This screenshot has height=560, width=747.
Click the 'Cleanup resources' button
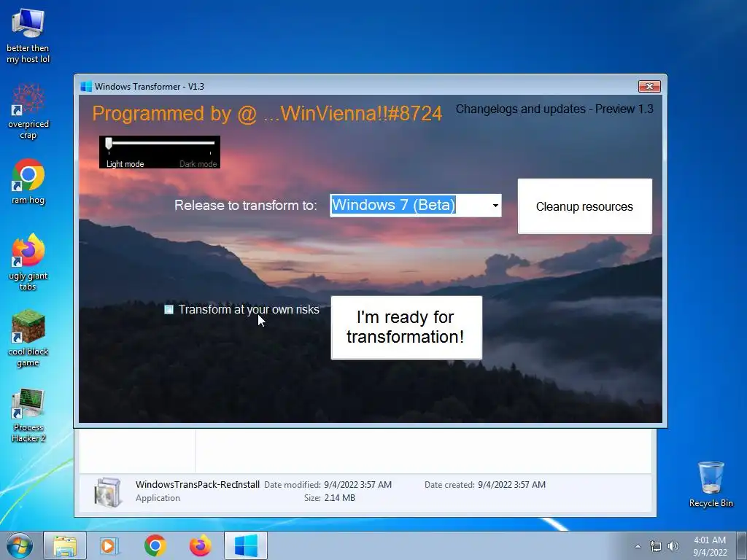point(584,206)
